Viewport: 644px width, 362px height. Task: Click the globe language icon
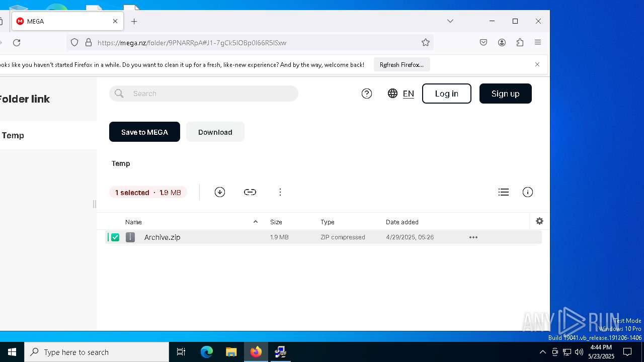(392, 94)
